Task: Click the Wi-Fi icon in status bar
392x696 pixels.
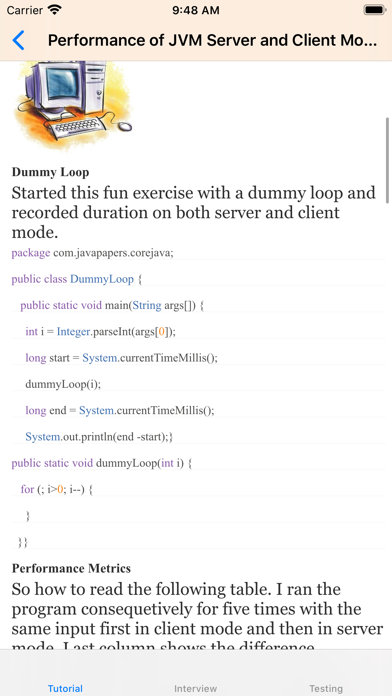Action: (55, 10)
